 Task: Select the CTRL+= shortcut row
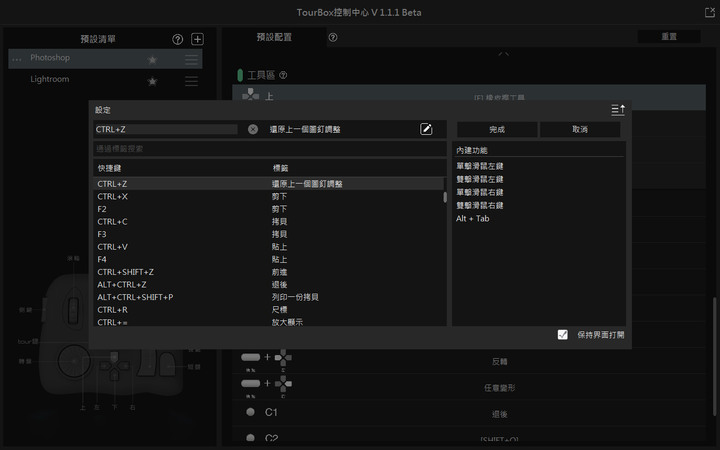click(269, 322)
